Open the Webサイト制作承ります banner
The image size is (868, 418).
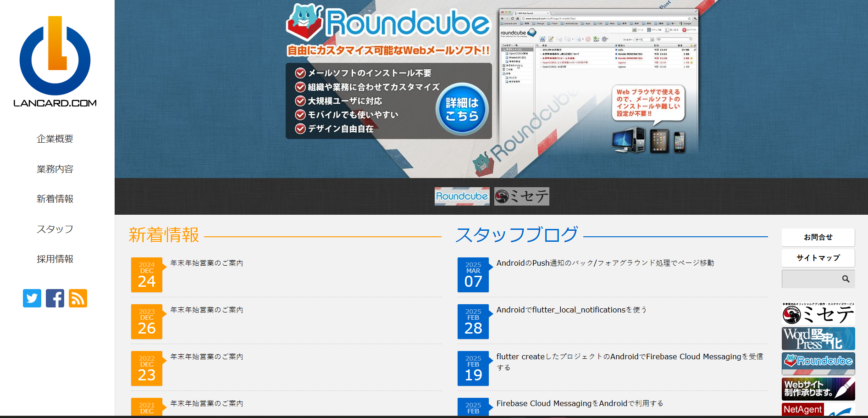[x=818, y=389]
